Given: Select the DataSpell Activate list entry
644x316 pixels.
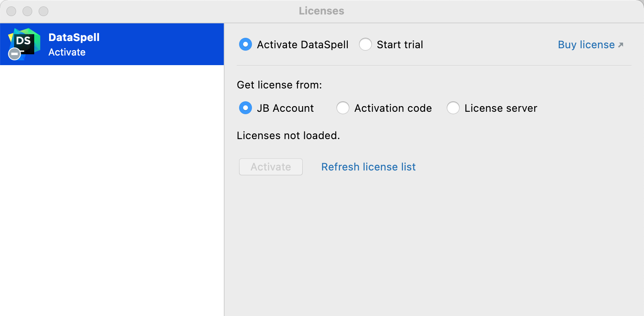Looking at the screenshot, I should [112, 44].
